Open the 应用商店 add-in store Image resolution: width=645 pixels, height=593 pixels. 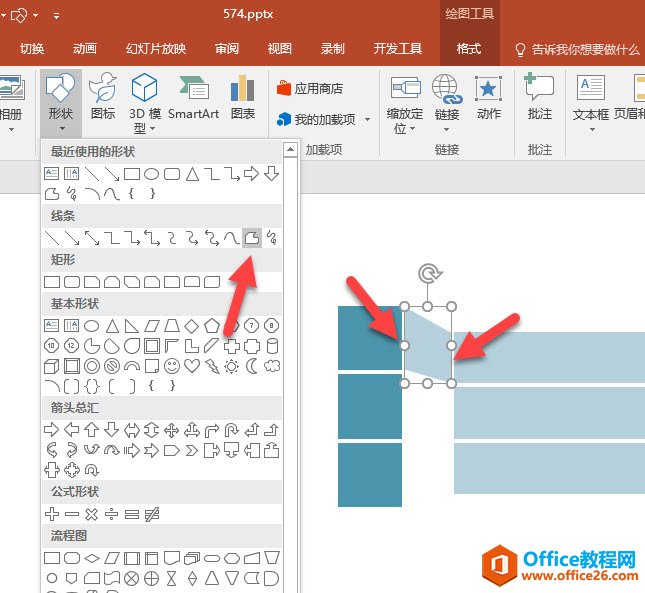point(310,88)
